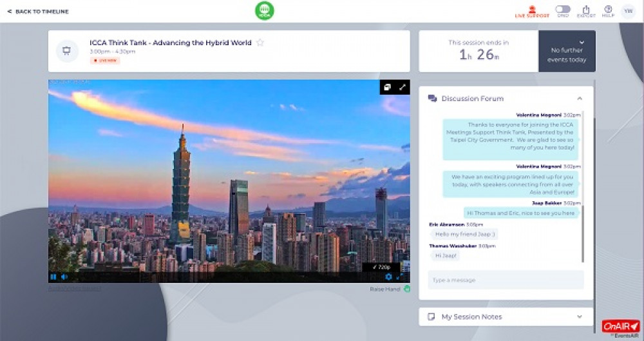The width and height of the screenshot is (644, 341).
Task: Click the session presentation icon beside title
Action: click(66, 51)
